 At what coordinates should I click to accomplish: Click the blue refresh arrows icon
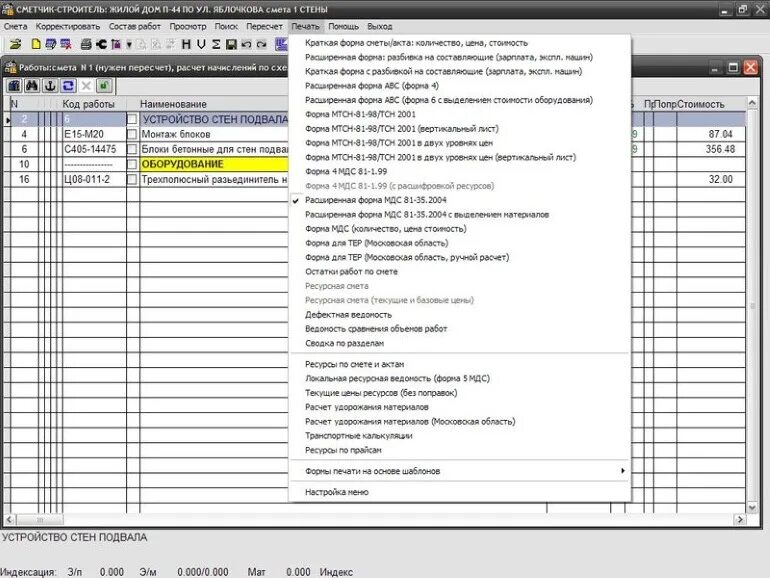coord(68,86)
